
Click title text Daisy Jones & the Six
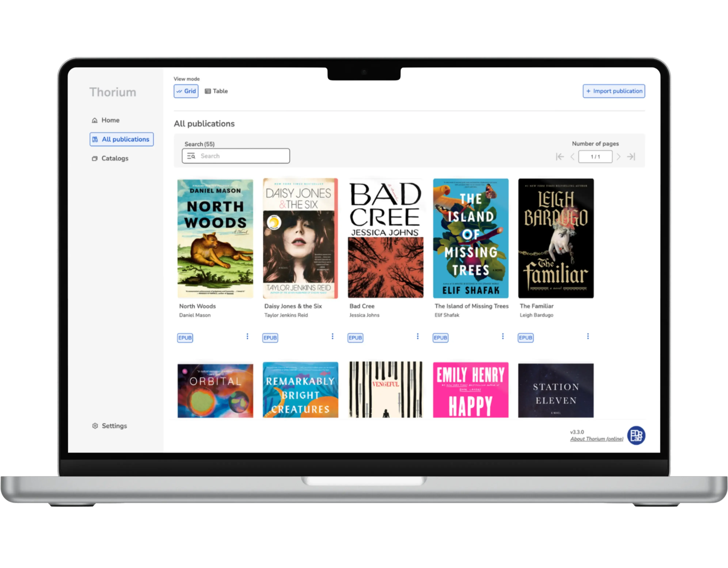click(293, 306)
